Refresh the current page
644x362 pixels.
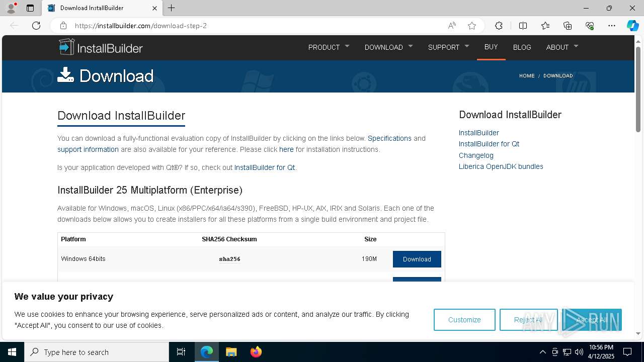[36, 26]
